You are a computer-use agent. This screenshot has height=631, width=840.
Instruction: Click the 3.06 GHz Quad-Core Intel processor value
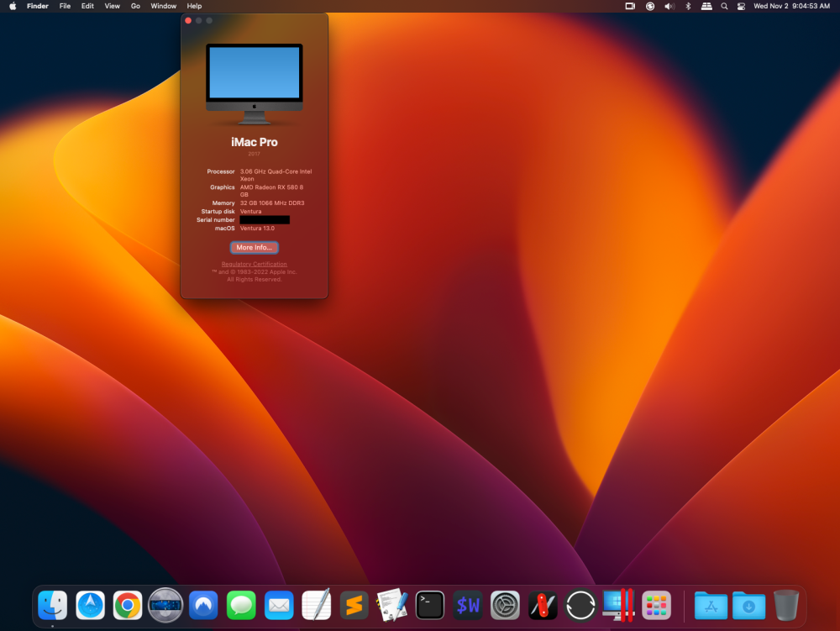(x=276, y=175)
